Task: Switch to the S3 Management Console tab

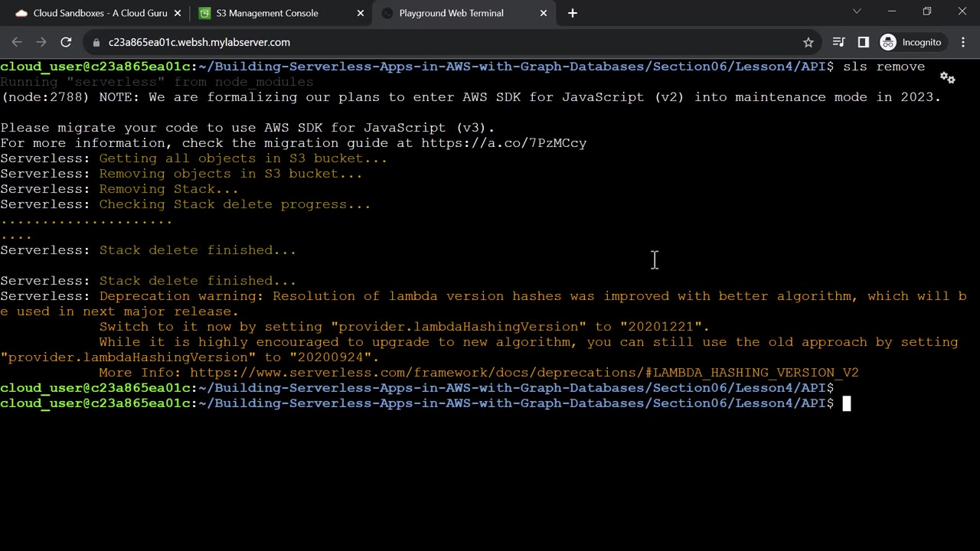Action: (x=268, y=13)
